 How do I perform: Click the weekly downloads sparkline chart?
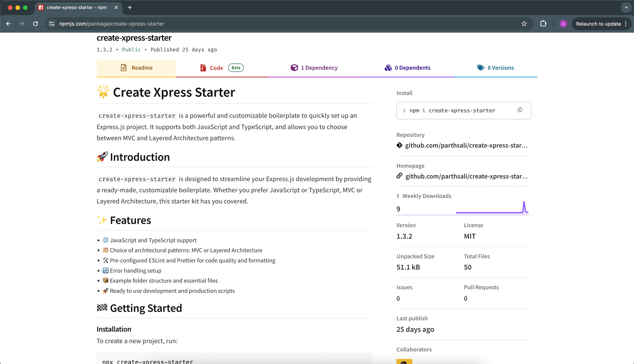point(492,209)
